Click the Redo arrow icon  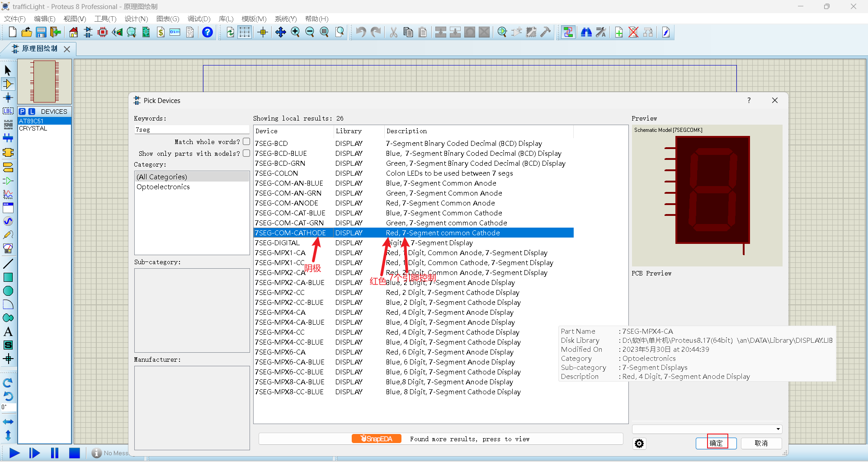click(x=376, y=32)
